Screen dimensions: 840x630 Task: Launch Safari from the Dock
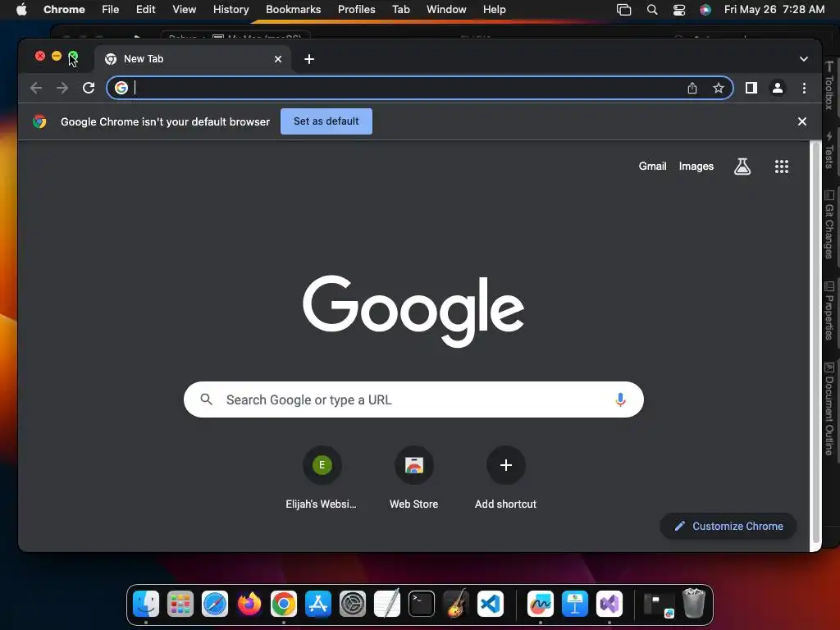pos(215,604)
